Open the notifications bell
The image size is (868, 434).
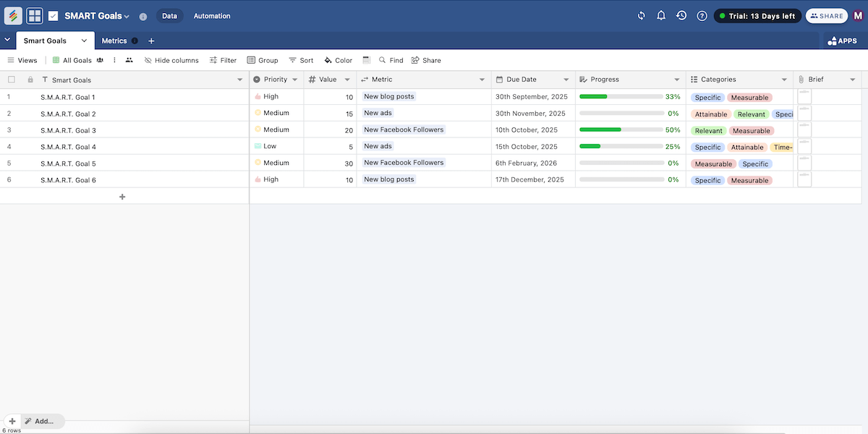tap(660, 15)
